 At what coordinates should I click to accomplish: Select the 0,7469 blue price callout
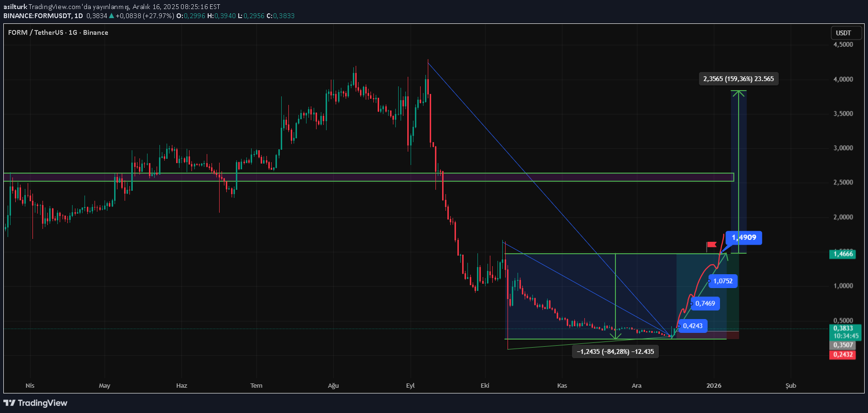point(705,303)
